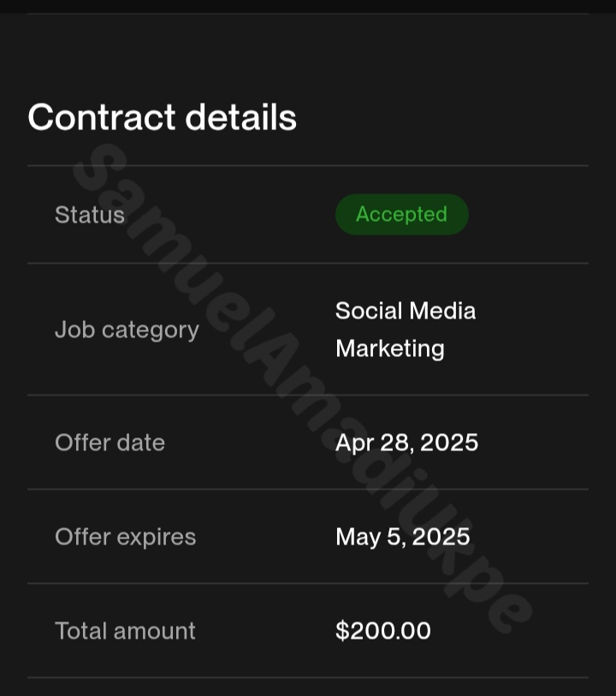
Task: Click the divider between Job category and Offer date
Action: coord(308,395)
